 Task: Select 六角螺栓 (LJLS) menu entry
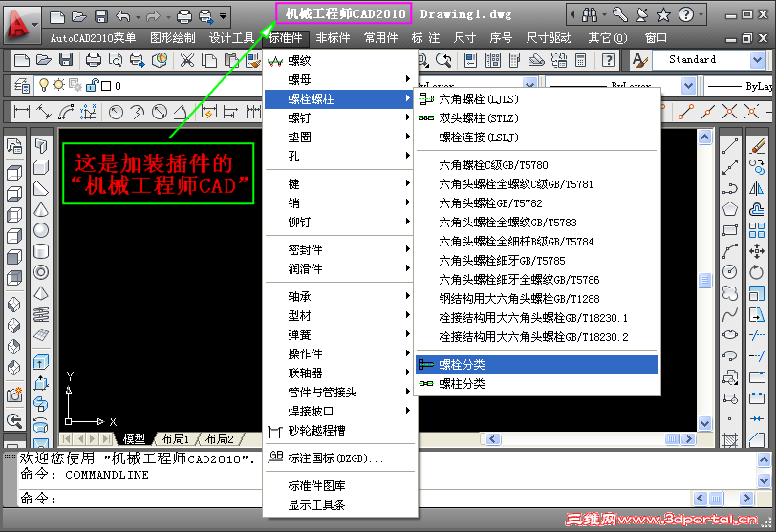pos(537,99)
